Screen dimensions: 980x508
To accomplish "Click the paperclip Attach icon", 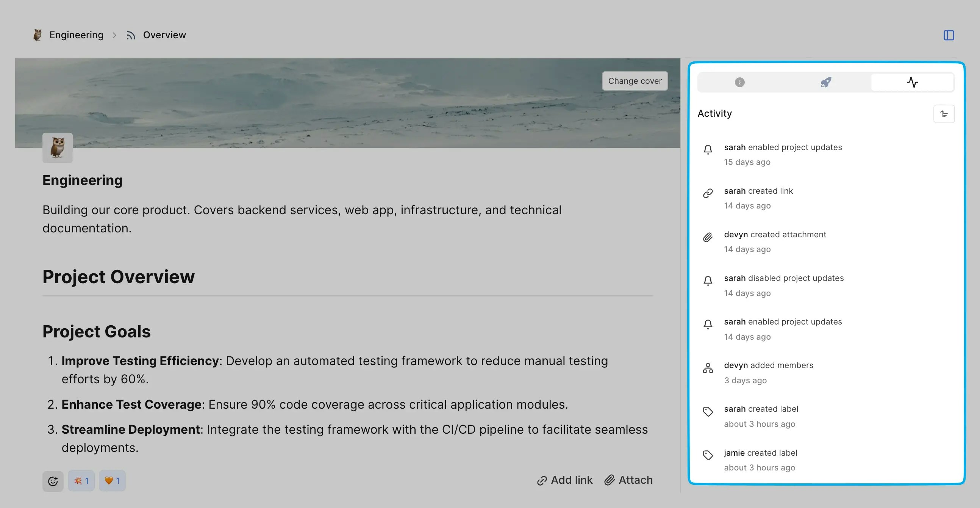I will click(x=611, y=480).
